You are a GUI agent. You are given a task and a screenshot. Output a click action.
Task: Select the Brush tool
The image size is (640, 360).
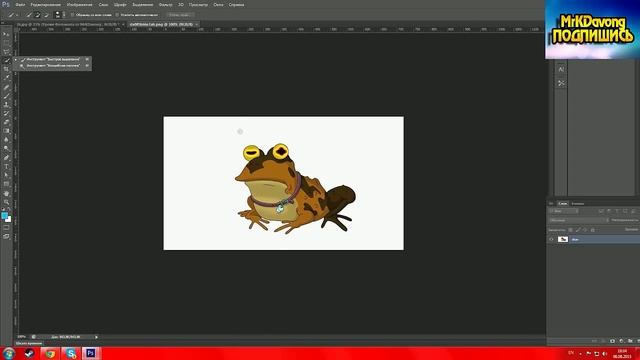pyautogui.click(x=6, y=96)
